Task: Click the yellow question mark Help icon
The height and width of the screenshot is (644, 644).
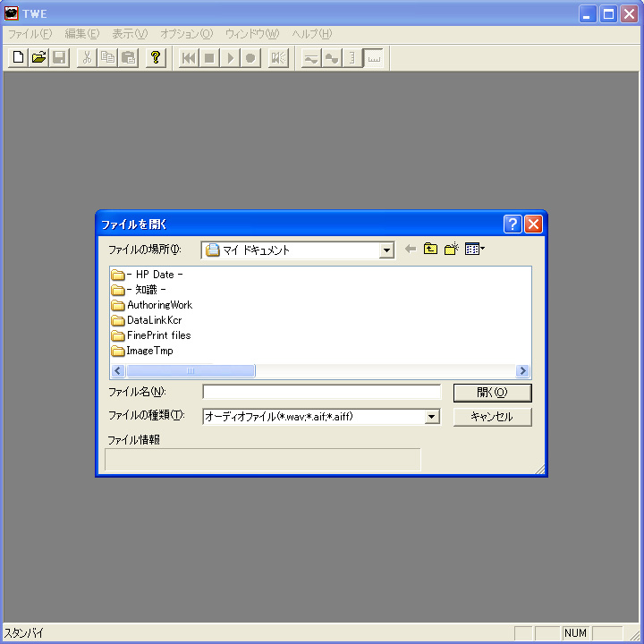Action: 156,57
